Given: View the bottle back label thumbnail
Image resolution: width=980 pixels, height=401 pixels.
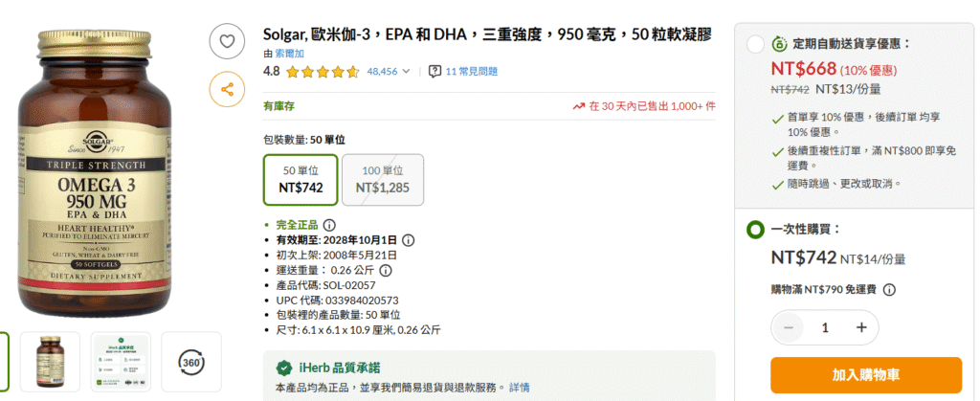Looking at the screenshot, I should (50, 363).
